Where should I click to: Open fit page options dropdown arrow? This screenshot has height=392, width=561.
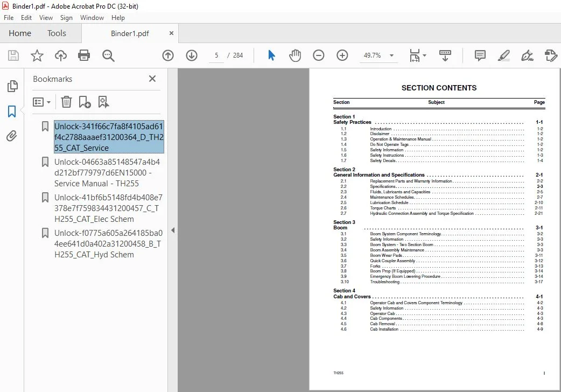pos(425,55)
